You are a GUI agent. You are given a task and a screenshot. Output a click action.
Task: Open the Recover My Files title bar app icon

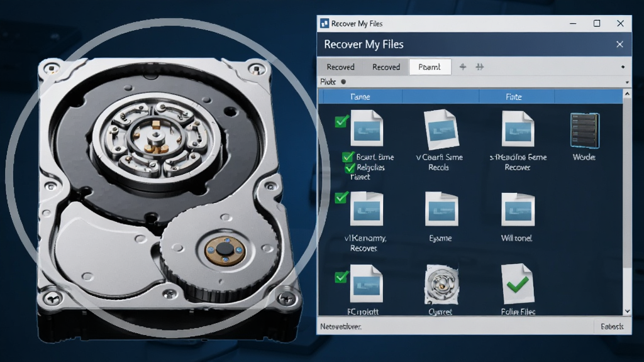325,23
